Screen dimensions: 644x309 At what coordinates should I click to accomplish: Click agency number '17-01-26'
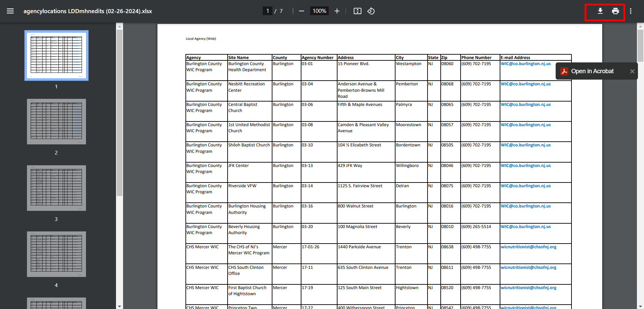point(311,247)
